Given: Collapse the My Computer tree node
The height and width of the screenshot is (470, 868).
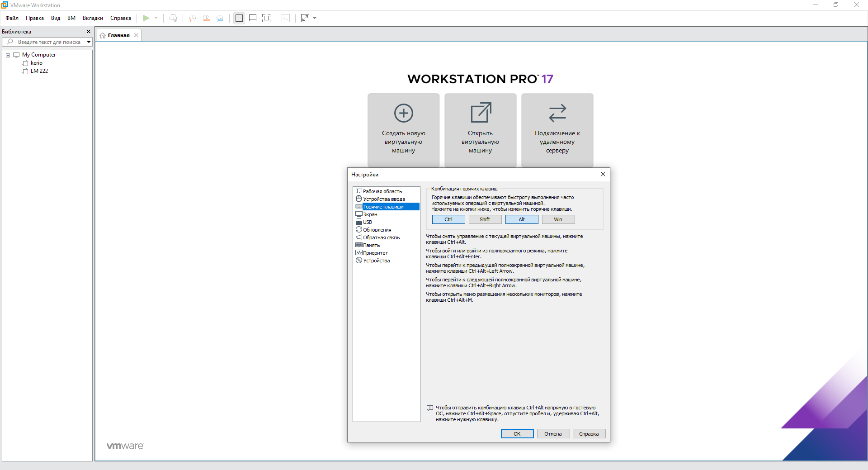Looking at the screenshot, I should tap(8, 55).
